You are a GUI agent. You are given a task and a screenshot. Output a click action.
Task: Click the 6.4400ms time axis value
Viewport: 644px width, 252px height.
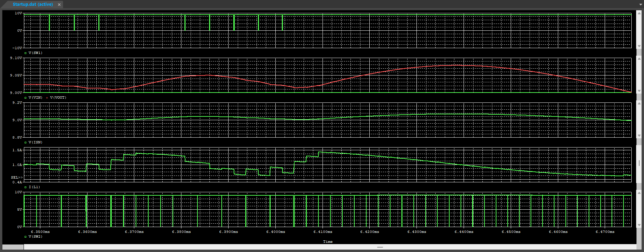(x=464, y=232)
